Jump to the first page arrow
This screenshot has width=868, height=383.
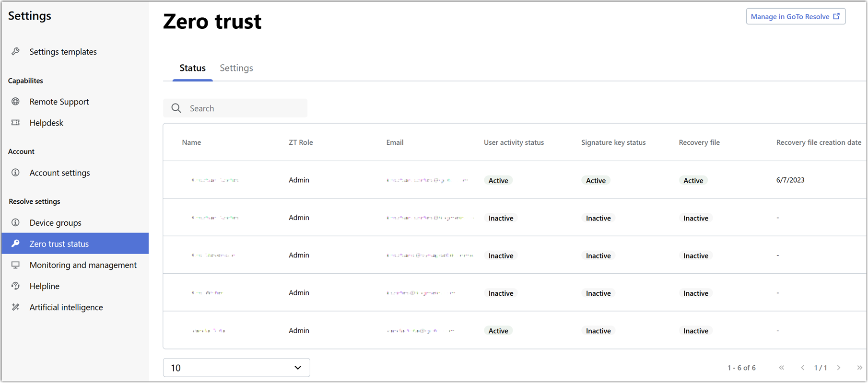pyautogui.click(x=782, y=368)
